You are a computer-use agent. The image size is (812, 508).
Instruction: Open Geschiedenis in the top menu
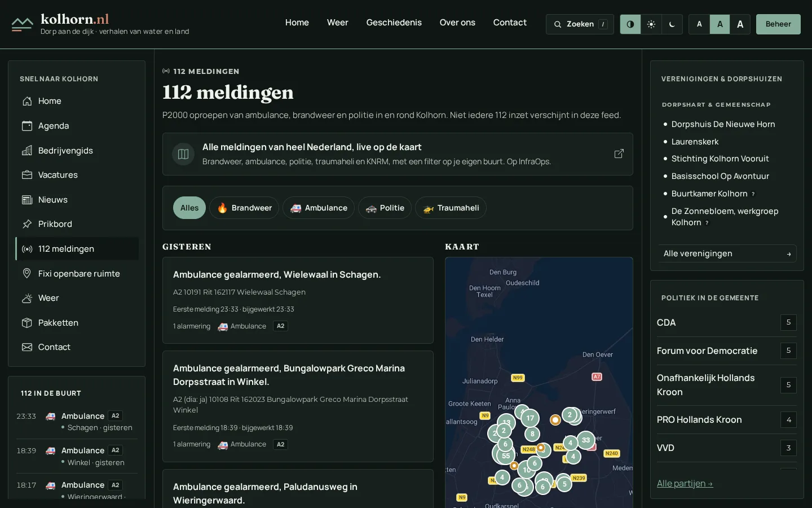[x=394, y=23]
